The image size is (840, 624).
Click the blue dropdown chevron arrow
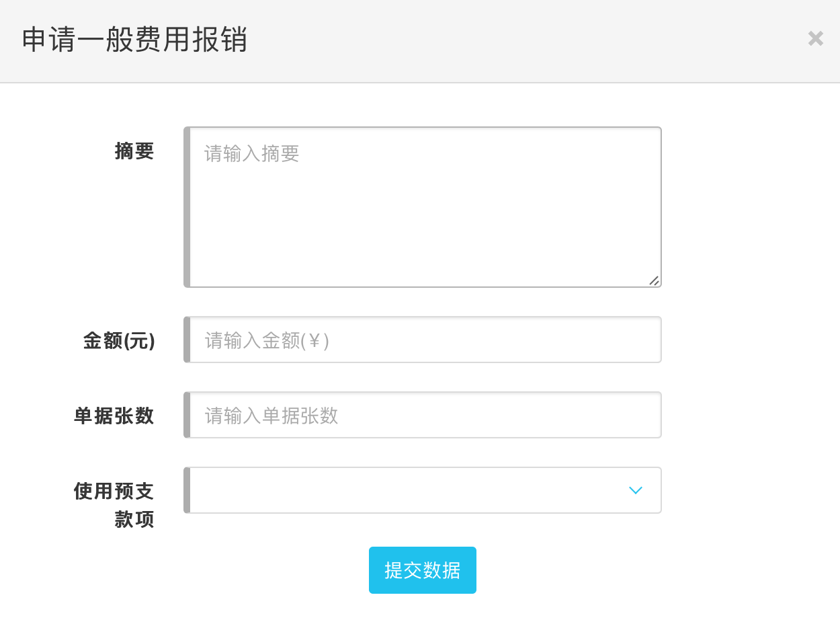tap(635, 490)
